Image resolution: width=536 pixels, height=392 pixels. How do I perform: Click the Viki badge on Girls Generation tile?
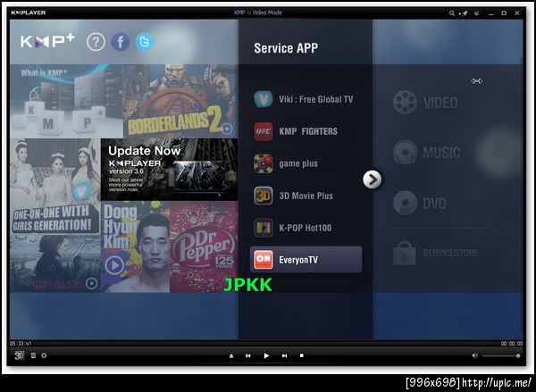coord(81,191)
